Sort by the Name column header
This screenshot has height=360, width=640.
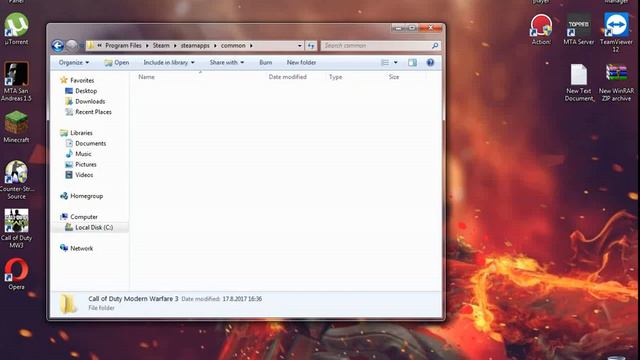point(146,77)
